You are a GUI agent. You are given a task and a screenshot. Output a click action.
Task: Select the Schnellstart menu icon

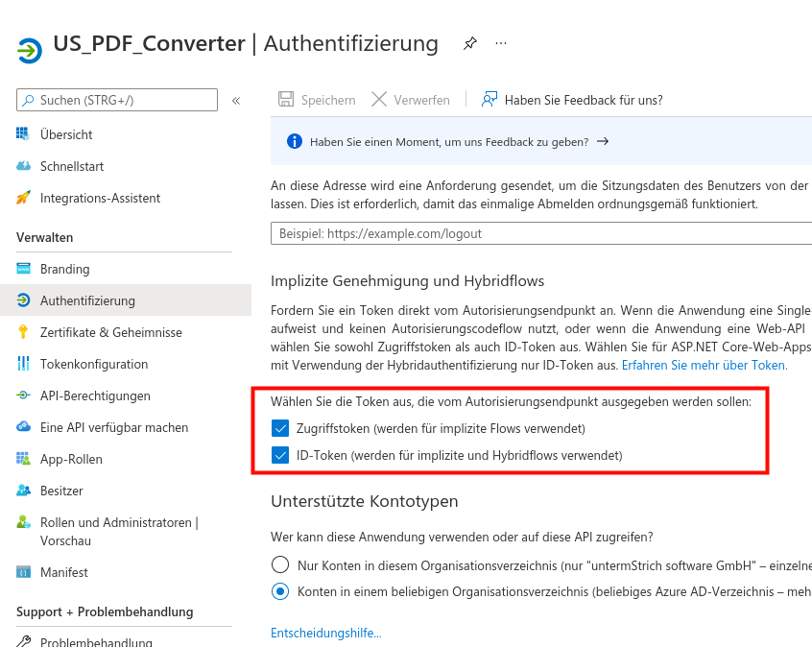click(21, 165)
